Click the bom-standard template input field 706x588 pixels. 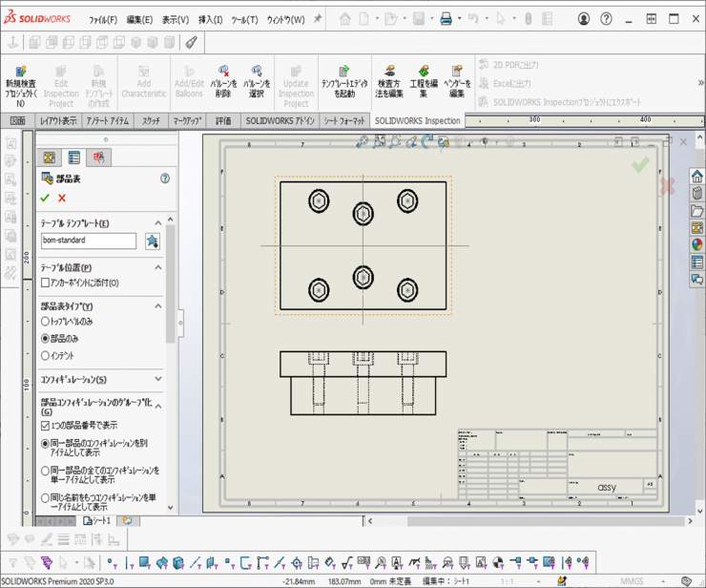(88, 241)
